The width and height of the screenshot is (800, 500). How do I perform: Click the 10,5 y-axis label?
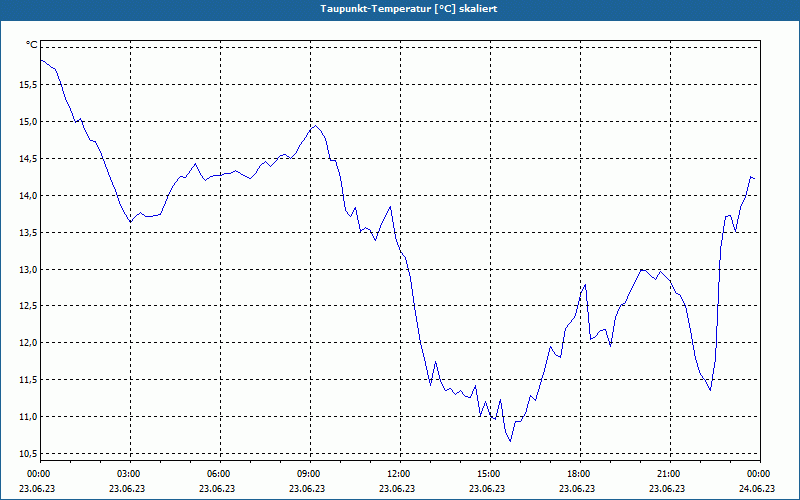tap(28, 454)
